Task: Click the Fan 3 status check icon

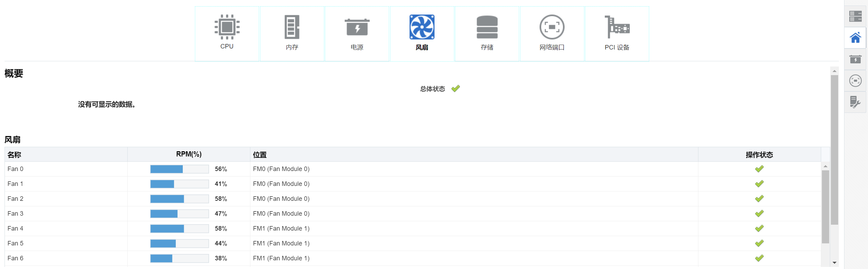Action: coord(759,214)
